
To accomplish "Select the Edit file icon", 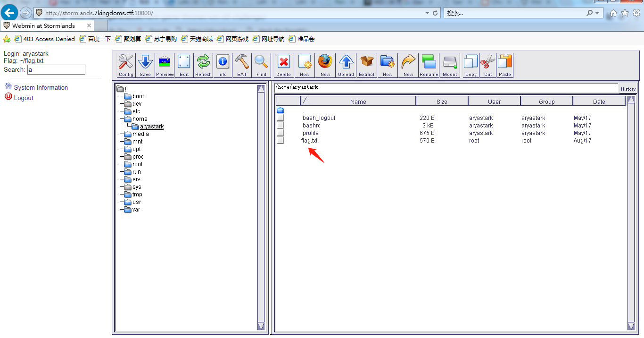I will coord(184,65).
